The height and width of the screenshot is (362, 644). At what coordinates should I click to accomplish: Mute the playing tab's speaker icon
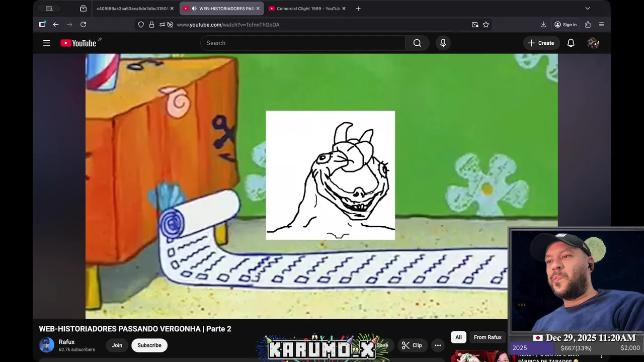(x=194, y=9)
